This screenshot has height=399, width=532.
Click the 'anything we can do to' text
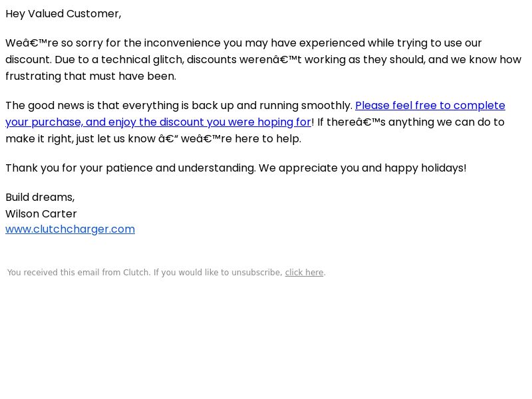tap(446, 122)
